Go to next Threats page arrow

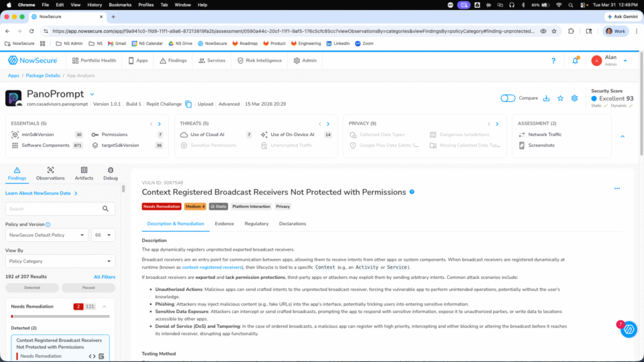328,124
